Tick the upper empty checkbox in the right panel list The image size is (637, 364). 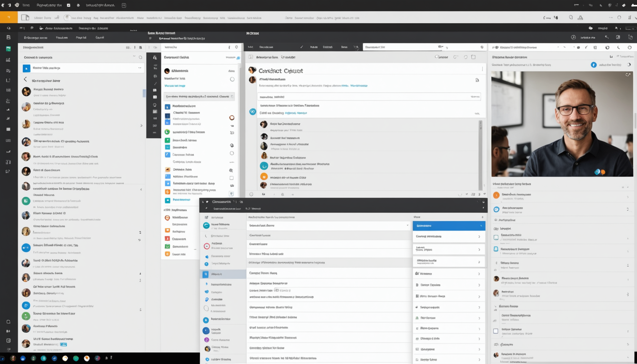[496, 237]
